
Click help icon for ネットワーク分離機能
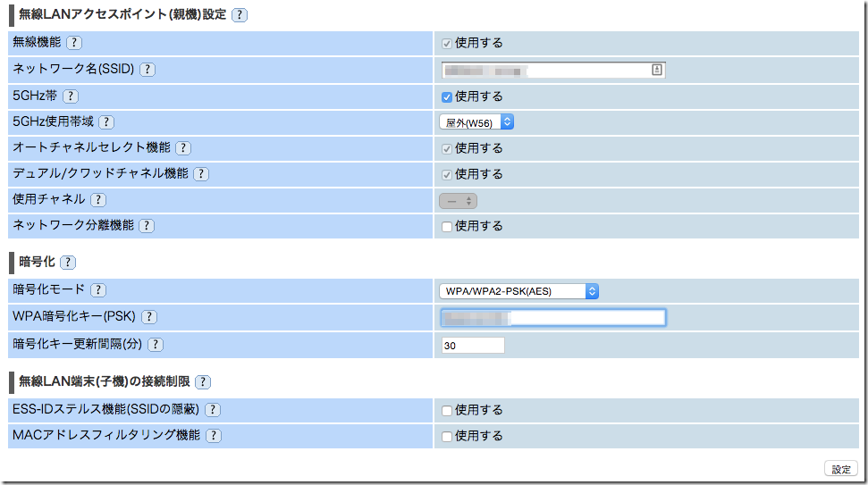(147, 226)
